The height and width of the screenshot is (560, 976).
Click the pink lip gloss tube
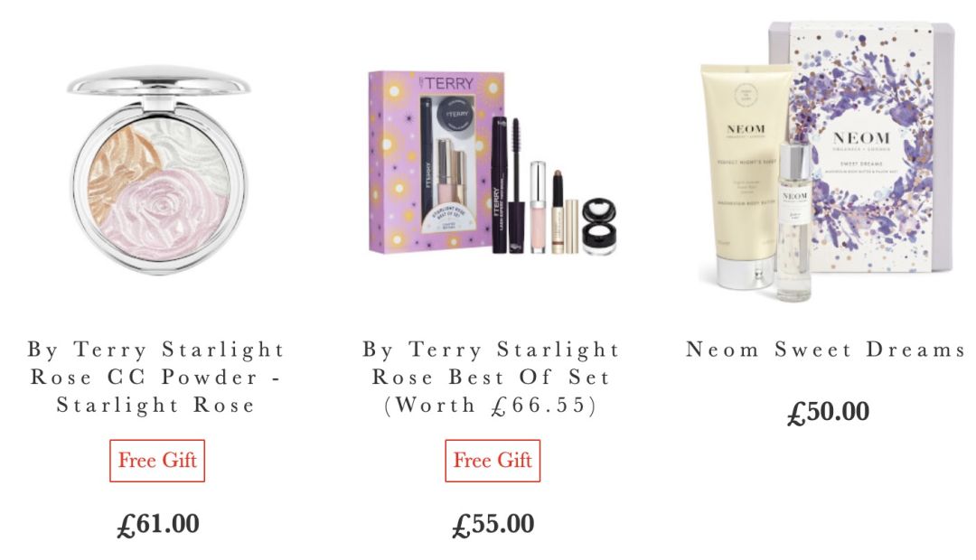(x=538, y=207)
